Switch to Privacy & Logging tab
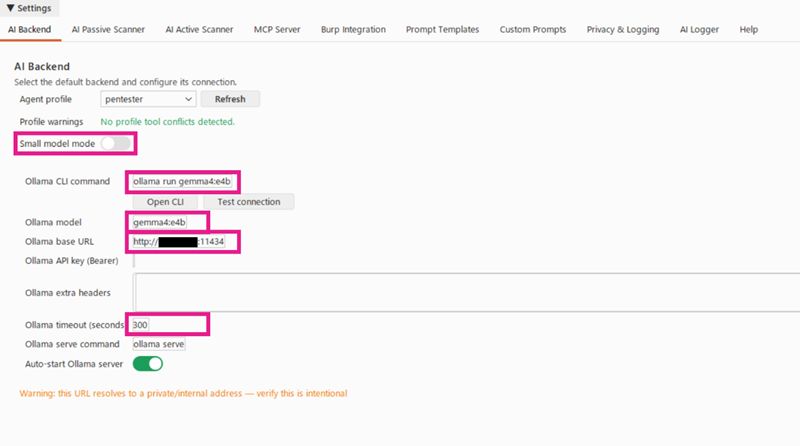Image resolution: width=800 pixels, height=446 pixels. [622, 30]
